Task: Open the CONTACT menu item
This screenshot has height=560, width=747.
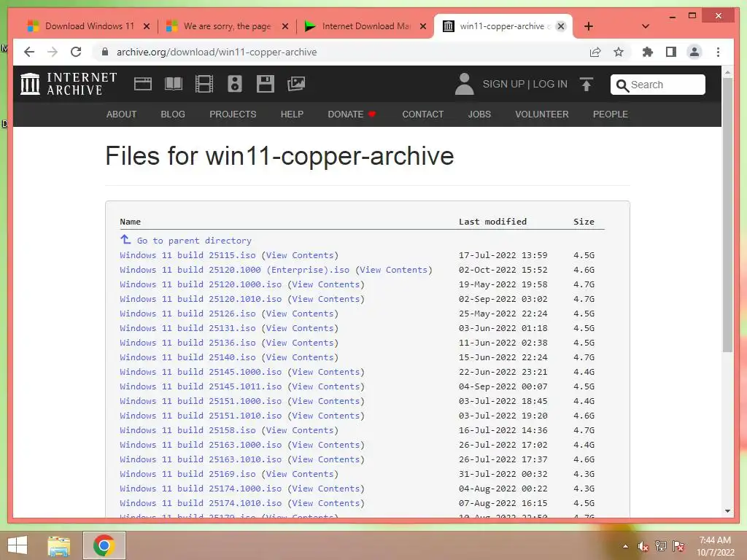Action: coord(423,114)
